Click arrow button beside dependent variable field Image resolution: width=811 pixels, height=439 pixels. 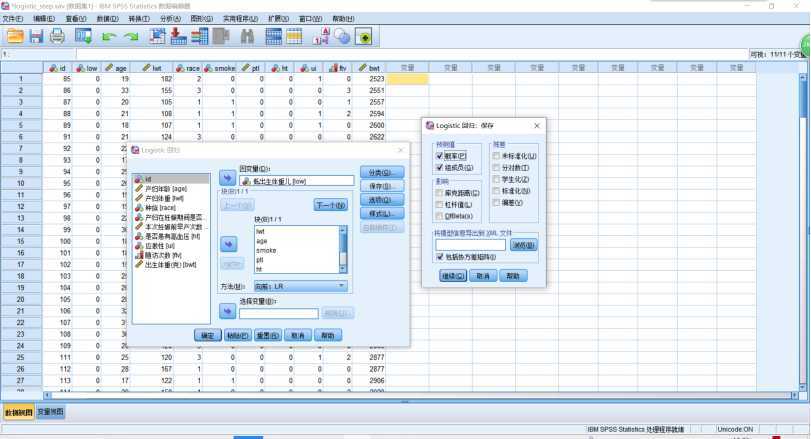coord(226,180)
